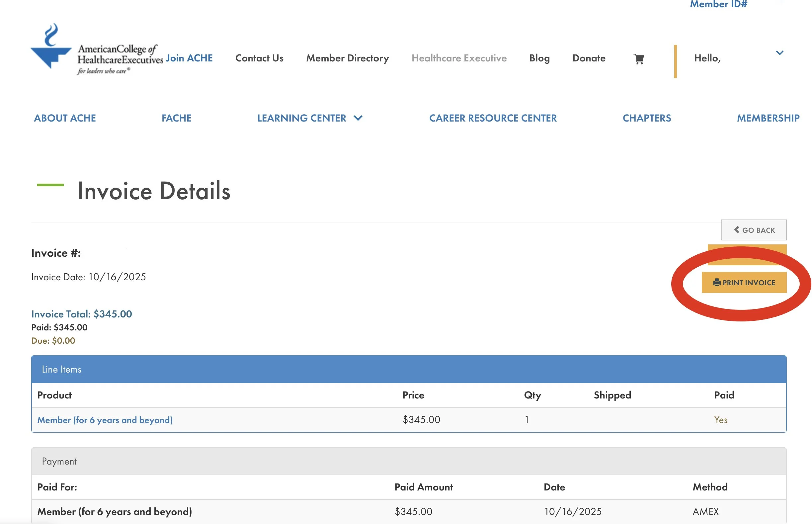This screenshot has height=524, width=812.
Task: Expand the Hello account dropdown chevron
Action: coord(779,53)
